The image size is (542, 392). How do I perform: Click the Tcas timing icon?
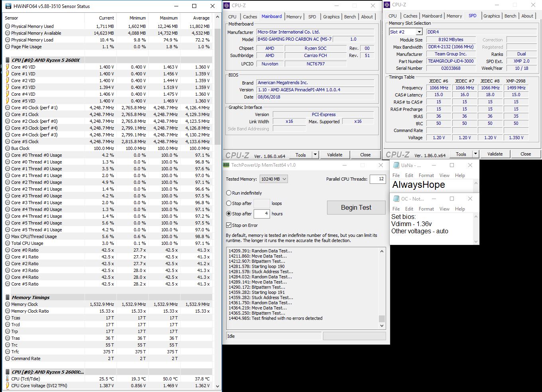coord(8,318)
